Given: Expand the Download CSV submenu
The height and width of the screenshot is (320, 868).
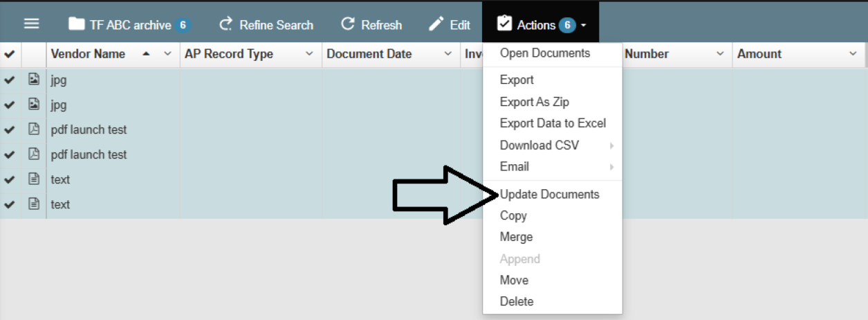Looking at the screenshot, I should point(539,145).
